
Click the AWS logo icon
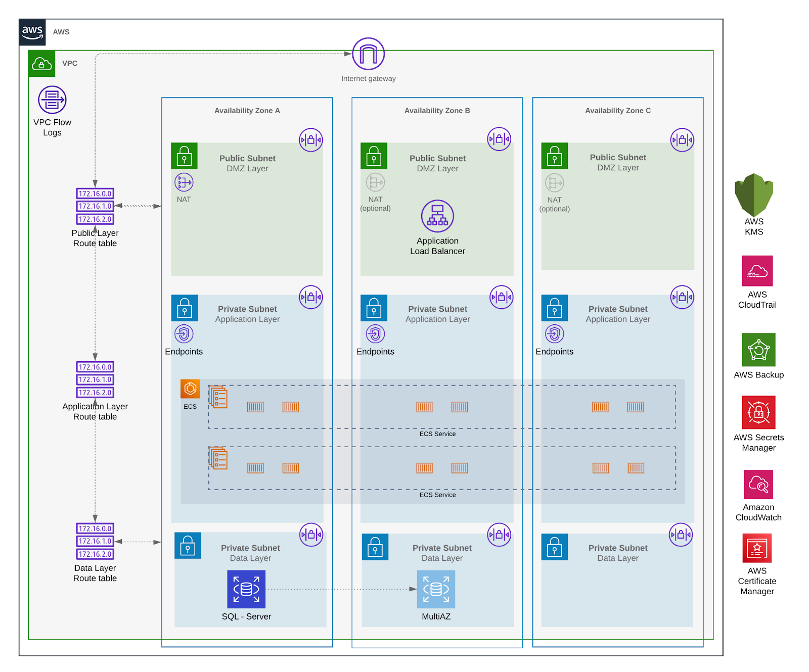(x=32, y=32)
